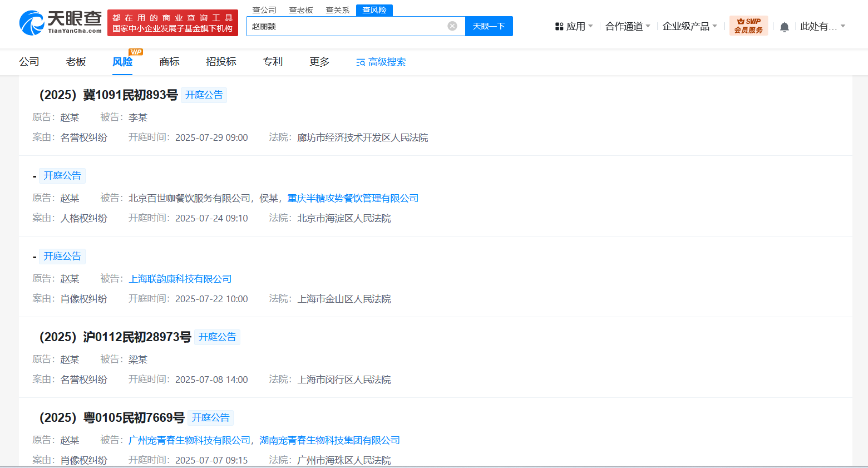Open the notification bell

click(785, 27)
